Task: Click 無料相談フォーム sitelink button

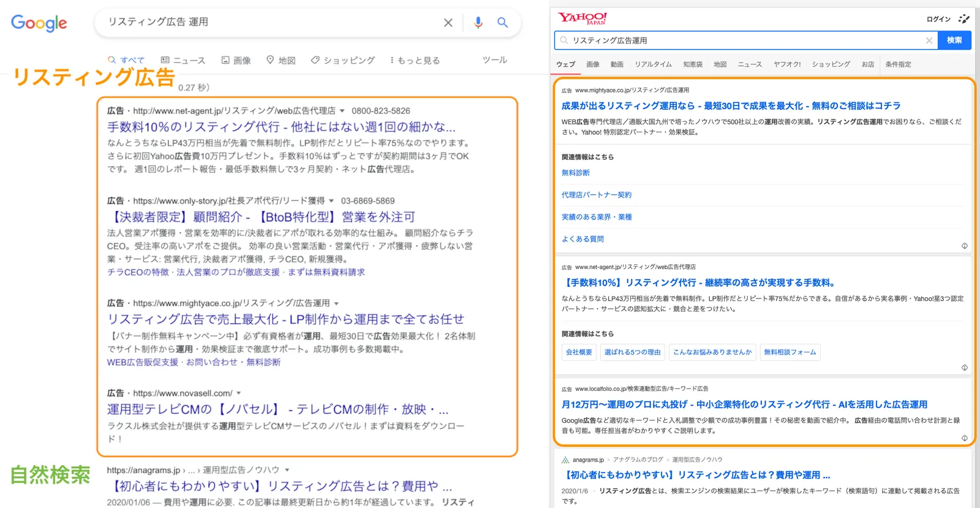Action: tap(790, 352)
